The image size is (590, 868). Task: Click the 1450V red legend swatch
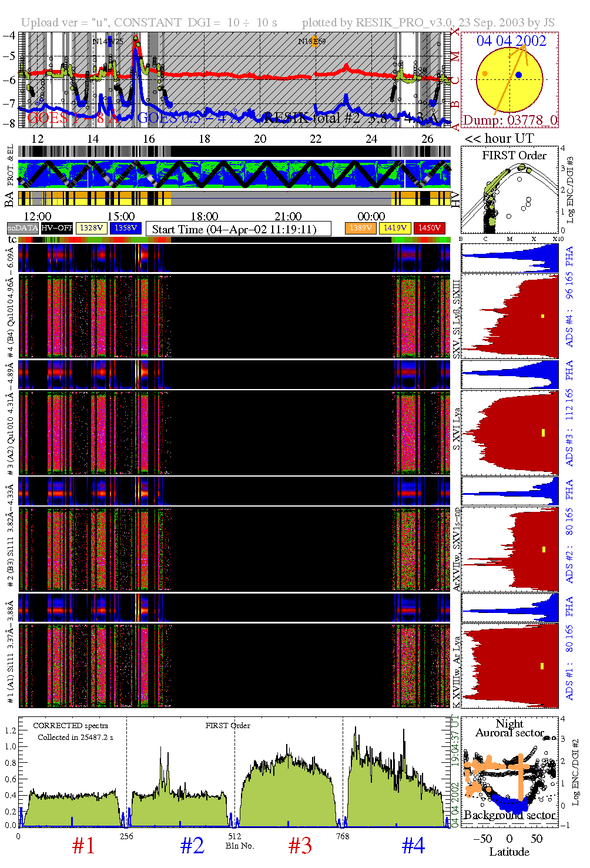(x=430, y=228)
